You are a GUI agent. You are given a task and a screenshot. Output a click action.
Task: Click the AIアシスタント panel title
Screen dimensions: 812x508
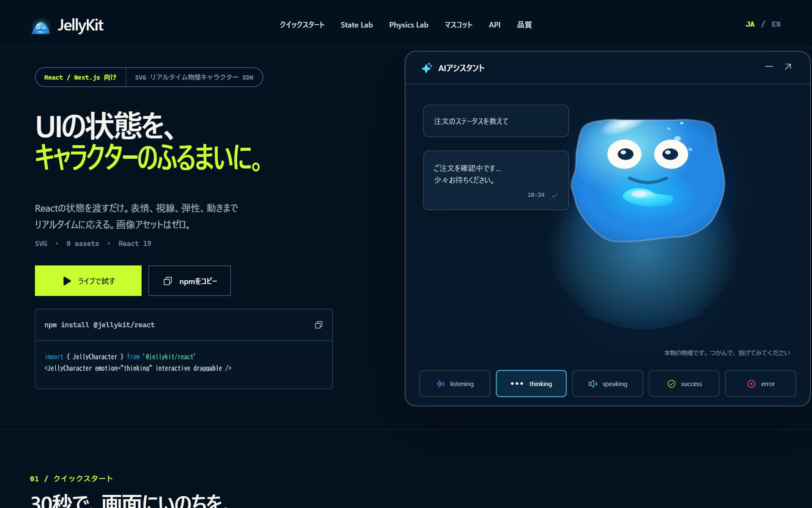click(x=461, y=68)
